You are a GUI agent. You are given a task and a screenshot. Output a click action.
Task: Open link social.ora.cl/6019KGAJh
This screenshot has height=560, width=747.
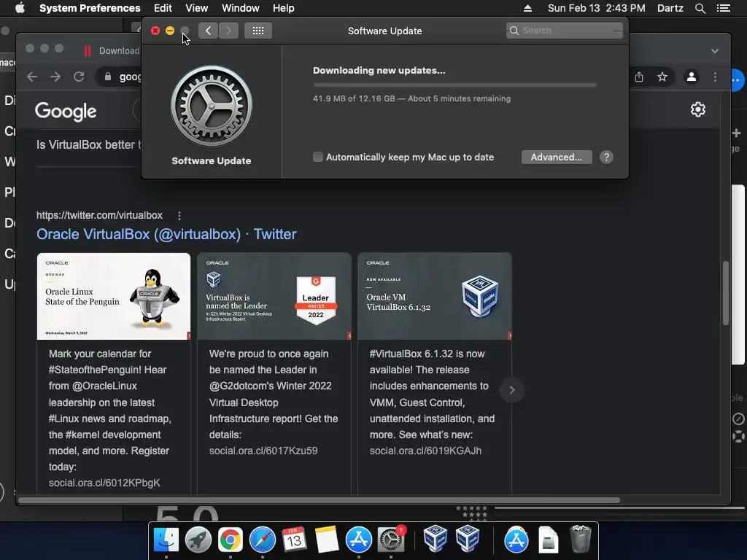[425, 451]
